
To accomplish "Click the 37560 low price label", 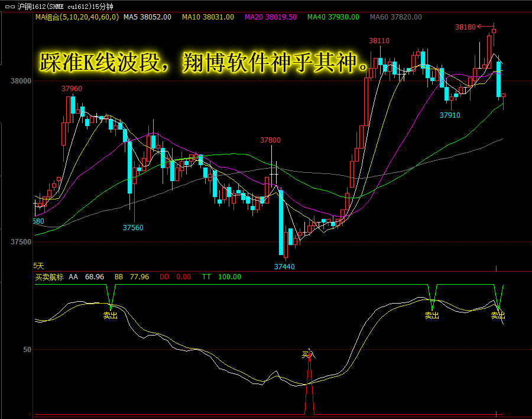I will 133,228.
